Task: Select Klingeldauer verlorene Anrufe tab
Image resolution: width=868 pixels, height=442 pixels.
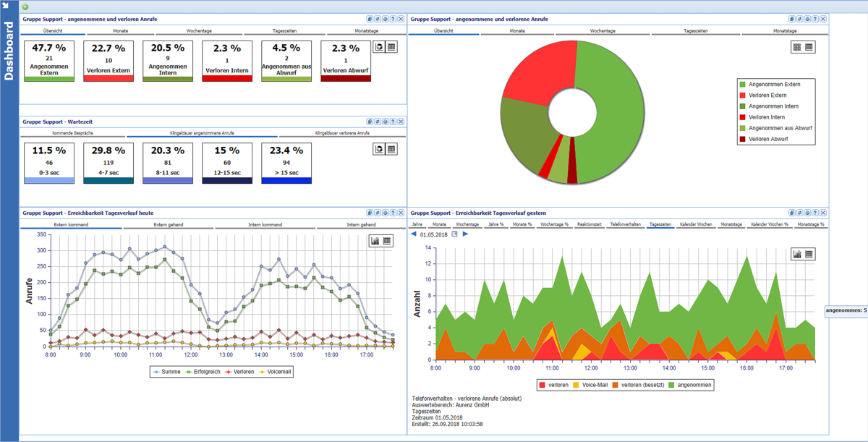Action: (343, 134)
